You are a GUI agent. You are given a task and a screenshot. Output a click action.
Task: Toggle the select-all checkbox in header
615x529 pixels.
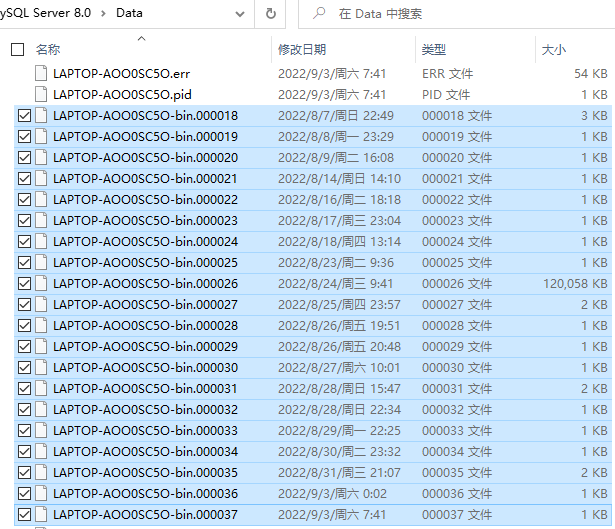coord(17,50)
